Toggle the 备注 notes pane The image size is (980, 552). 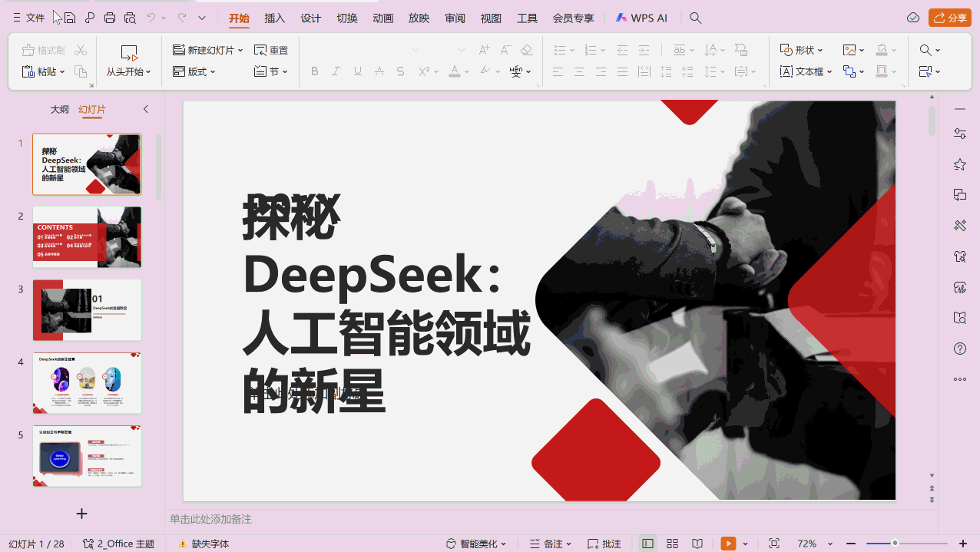(551, 544)
